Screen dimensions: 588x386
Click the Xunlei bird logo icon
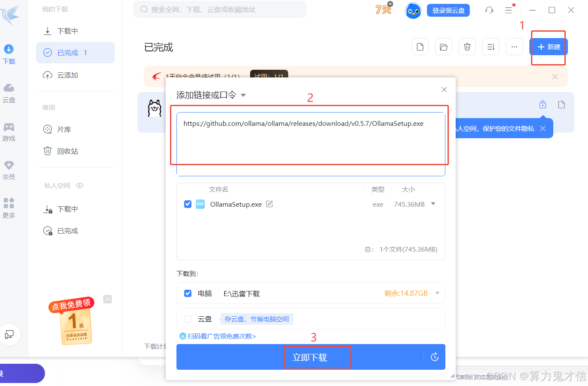pos(10,15)
